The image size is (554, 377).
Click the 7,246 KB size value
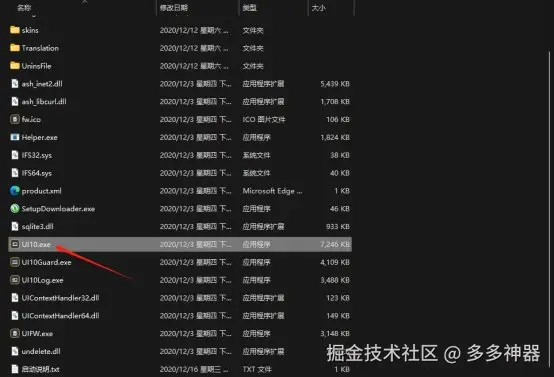coord(335,245)
